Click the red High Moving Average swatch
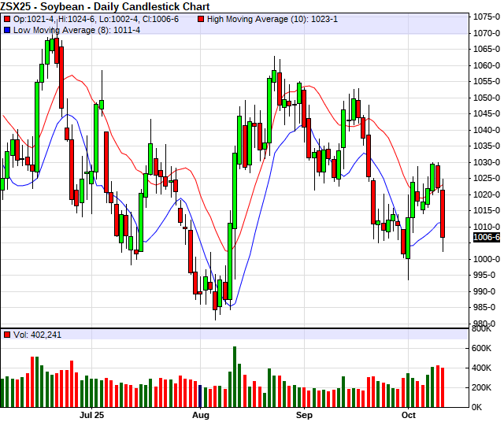Screen dimensions: 504x422 (202, 18)
